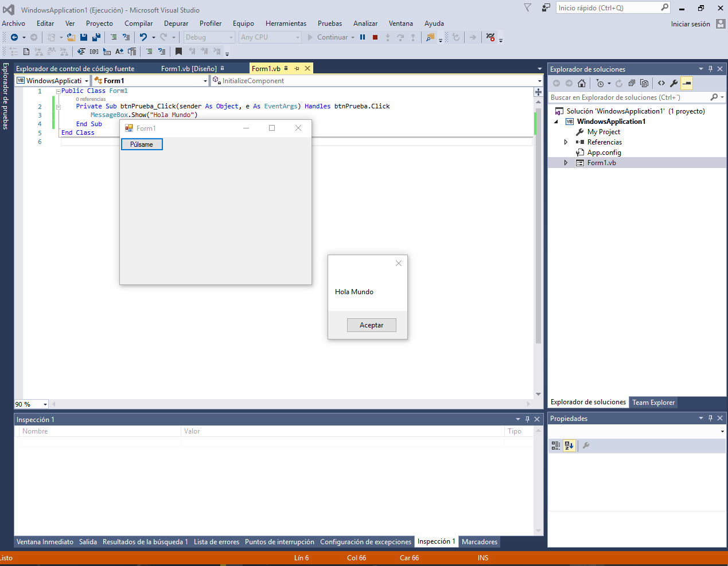Screen dimensions: 728x566
Task: Click the notifications flag icon
Action: coord(528,7)
